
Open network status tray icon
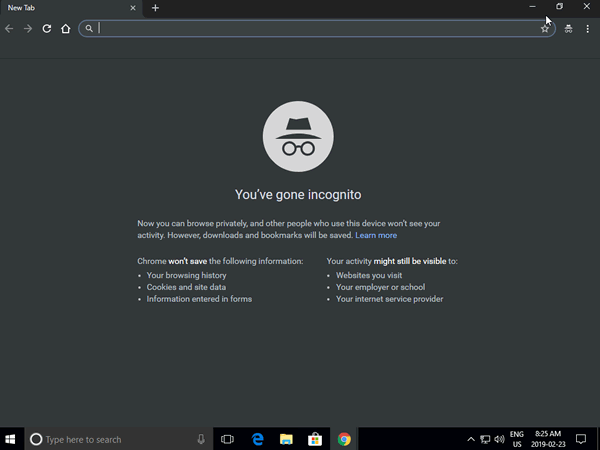click(485, 439)
